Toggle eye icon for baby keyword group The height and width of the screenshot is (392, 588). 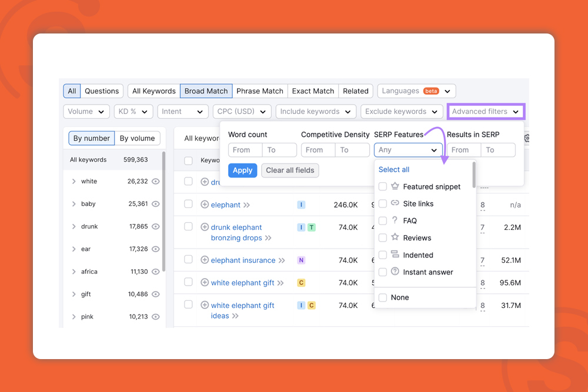156,204
